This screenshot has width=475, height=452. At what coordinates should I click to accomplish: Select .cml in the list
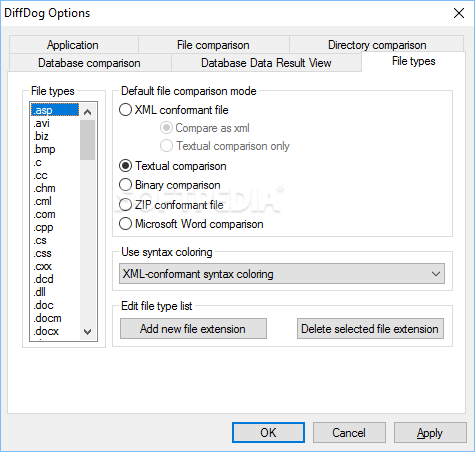pyautogui.click(x=55, y=201)
